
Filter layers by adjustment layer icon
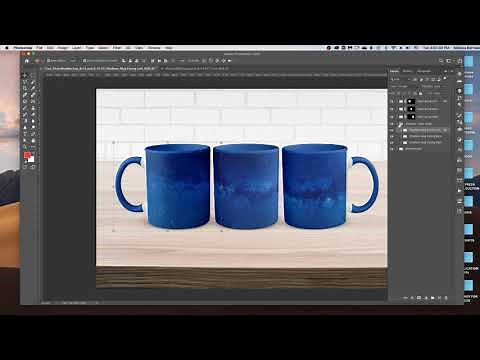tap(421, 80)
